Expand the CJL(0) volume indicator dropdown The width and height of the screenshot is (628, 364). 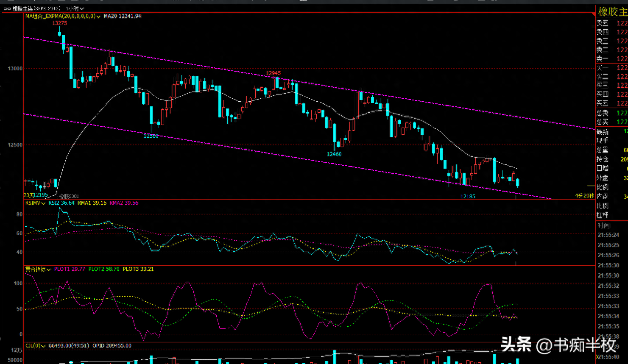coord(43,346)
